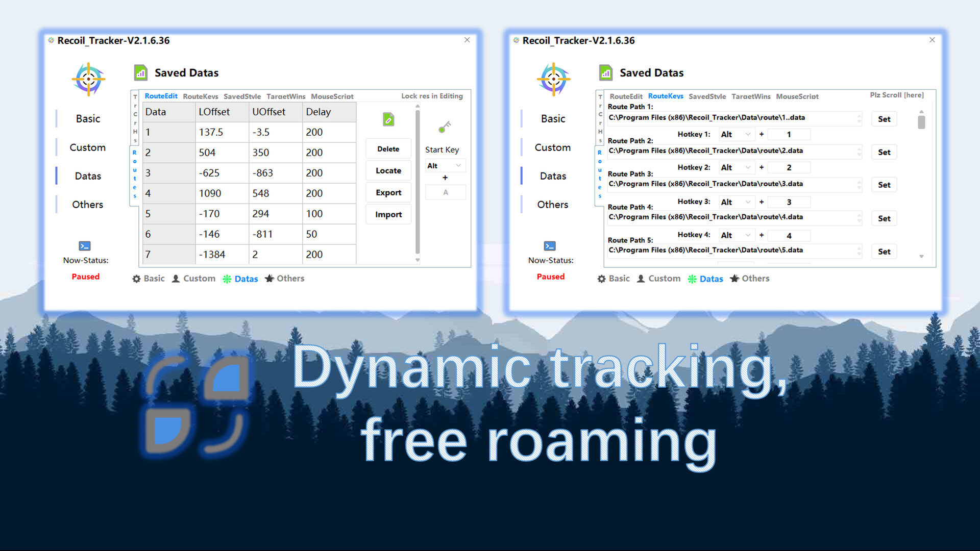Click the Recoil Tracker crosshair logo

[x=88, y=79]
